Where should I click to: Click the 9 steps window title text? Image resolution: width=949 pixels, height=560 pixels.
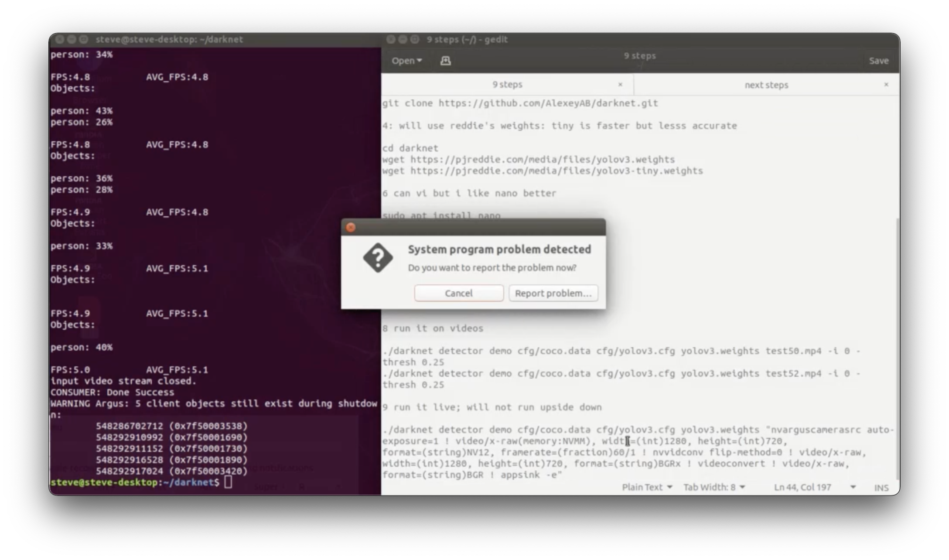(x=467, y=39)
